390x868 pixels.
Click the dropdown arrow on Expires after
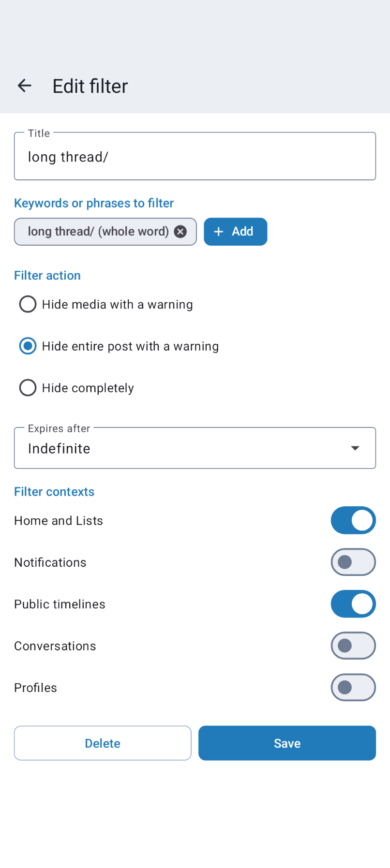pos(355,448)
